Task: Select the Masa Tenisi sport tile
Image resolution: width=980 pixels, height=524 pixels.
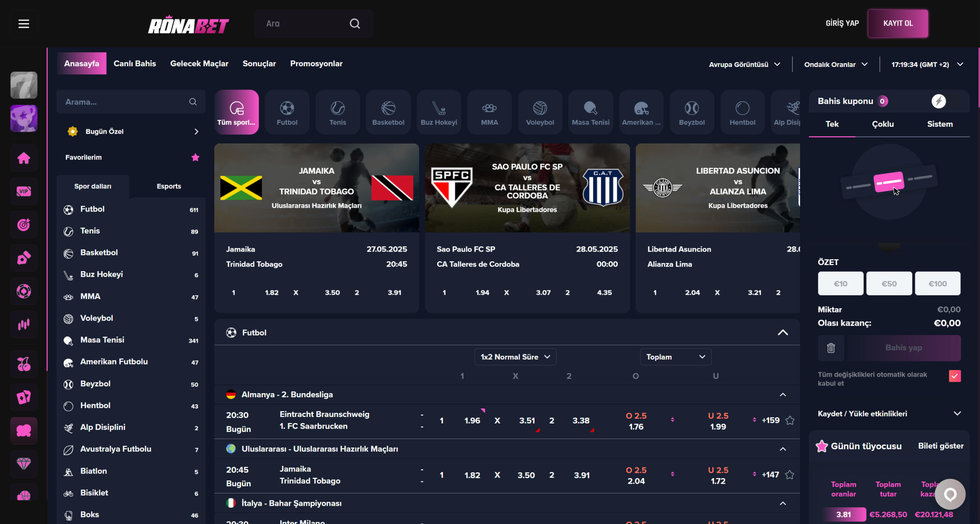Action: click(591, 112)
